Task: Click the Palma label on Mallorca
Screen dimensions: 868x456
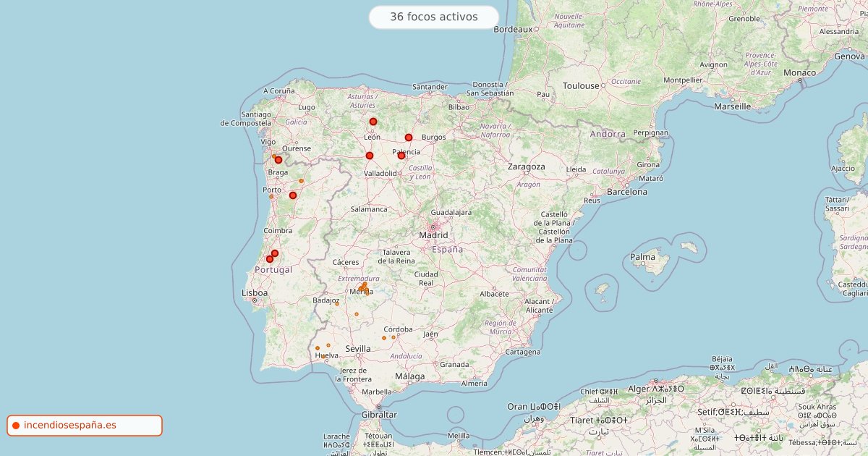Action: coord(643,257)
